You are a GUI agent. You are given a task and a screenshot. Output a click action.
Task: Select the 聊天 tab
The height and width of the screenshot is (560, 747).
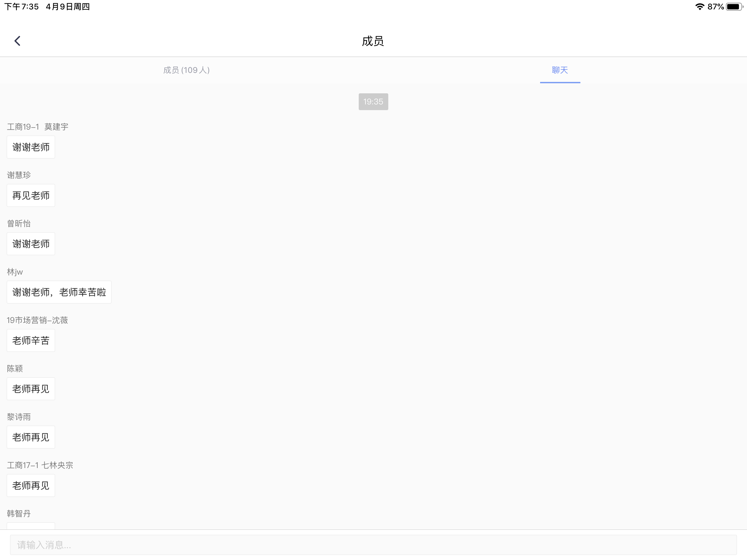(x=560, y=70)
